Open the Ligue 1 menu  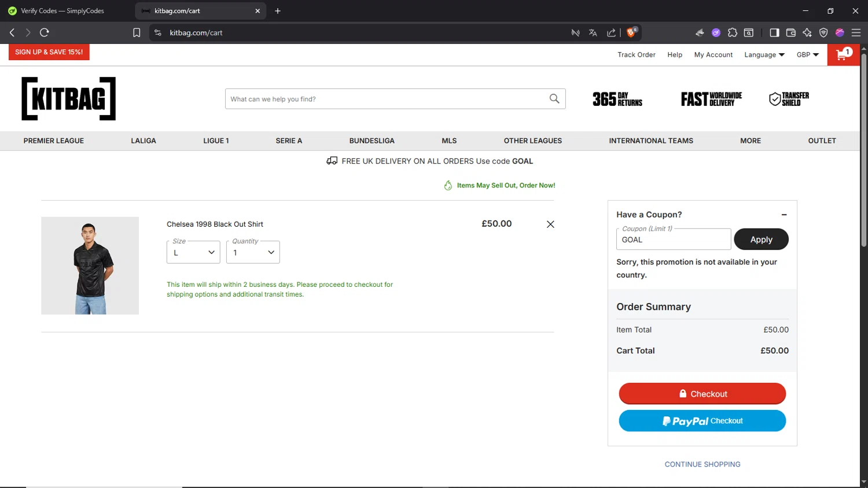tap(216, 141)
